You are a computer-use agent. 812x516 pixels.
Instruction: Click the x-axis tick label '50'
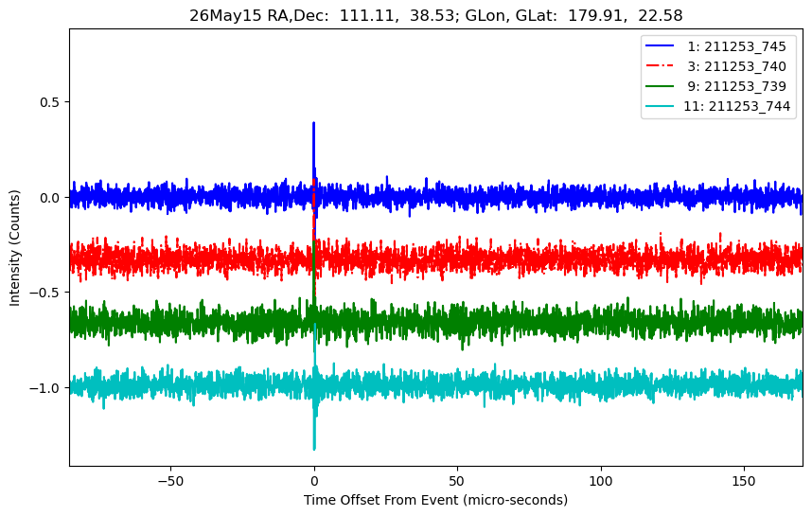[x=457, y=481]
